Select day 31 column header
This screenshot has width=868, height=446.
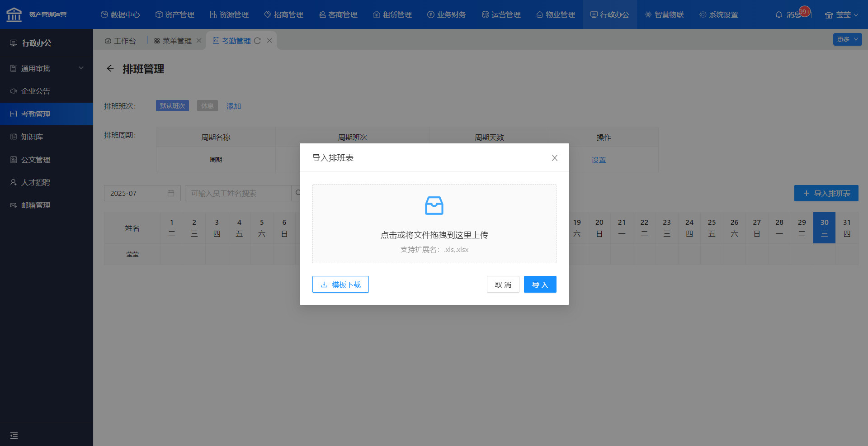[847, 228]
